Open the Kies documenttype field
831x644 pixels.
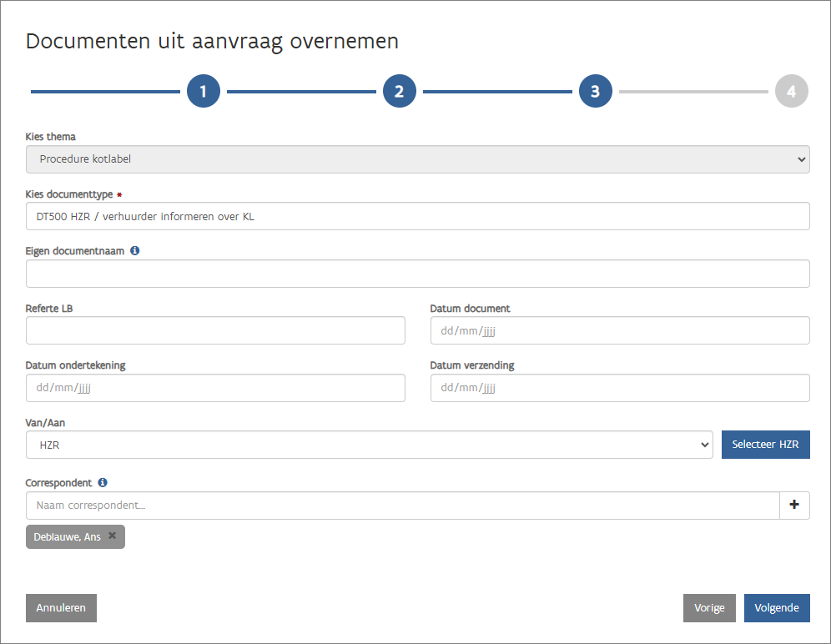(x=417, y=216)
